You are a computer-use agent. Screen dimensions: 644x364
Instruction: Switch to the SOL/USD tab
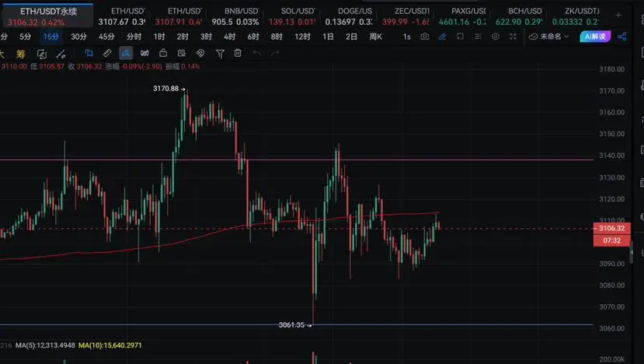click(x=292, y=16)
